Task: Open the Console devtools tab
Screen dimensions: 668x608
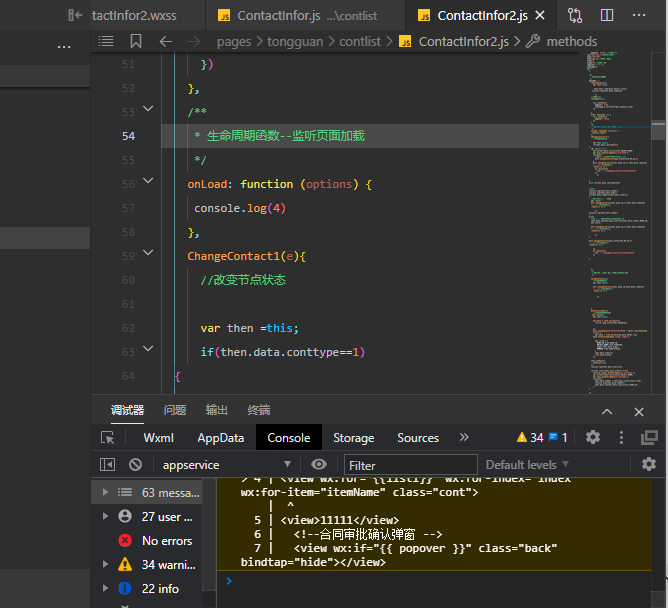Action: point(289,438)
